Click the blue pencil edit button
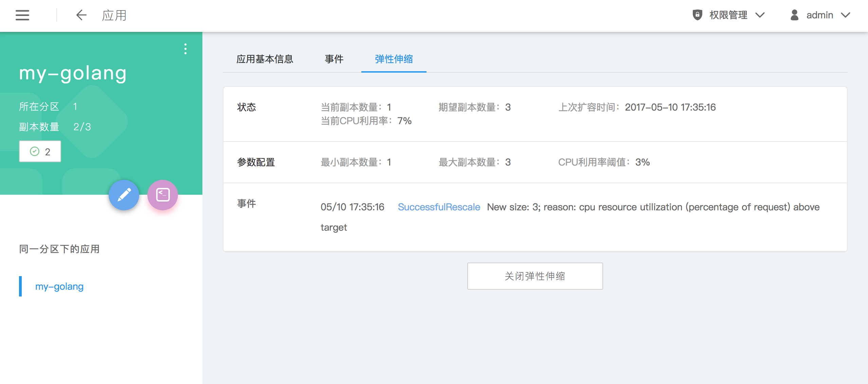The height and width of the screenshot is (384, 868). click(124, 195)
